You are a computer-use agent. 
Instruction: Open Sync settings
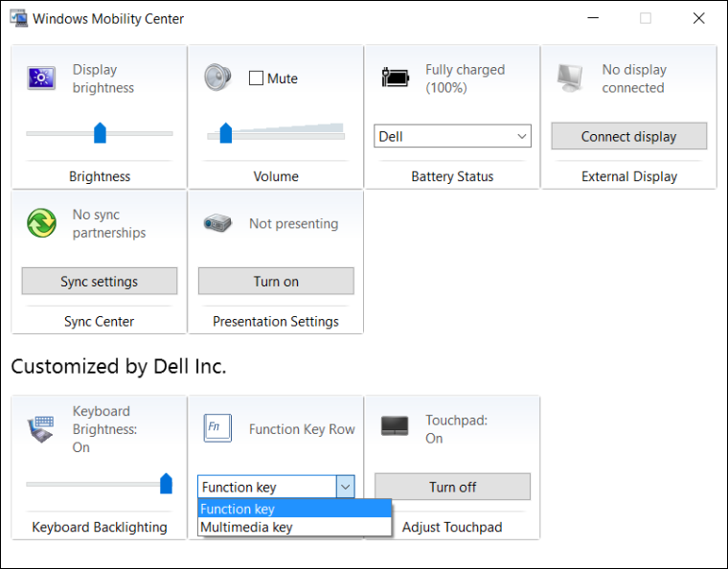point(100,282)
